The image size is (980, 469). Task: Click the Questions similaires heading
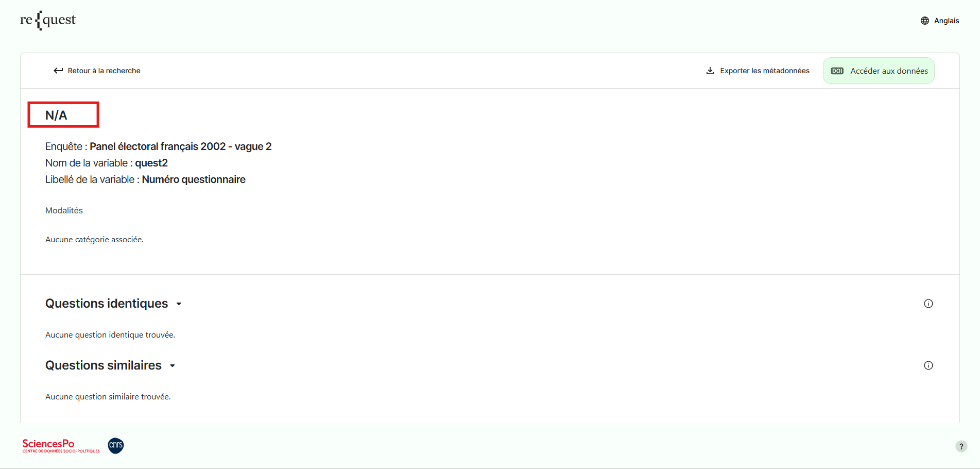pos(104,365)
